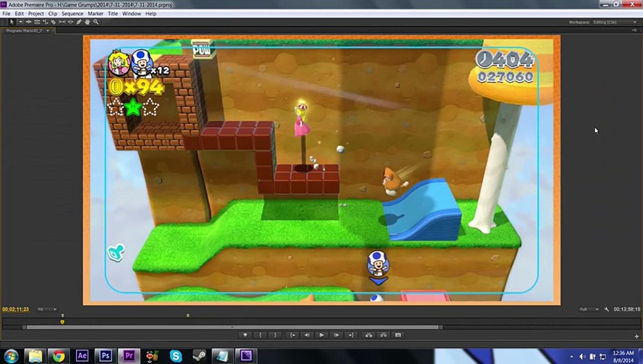
Task: Open the Workspace Editing dropdown
Action: [615, 22]
